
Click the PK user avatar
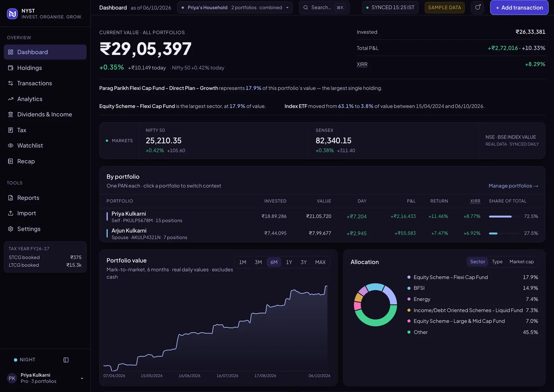[x=12, y=378]
